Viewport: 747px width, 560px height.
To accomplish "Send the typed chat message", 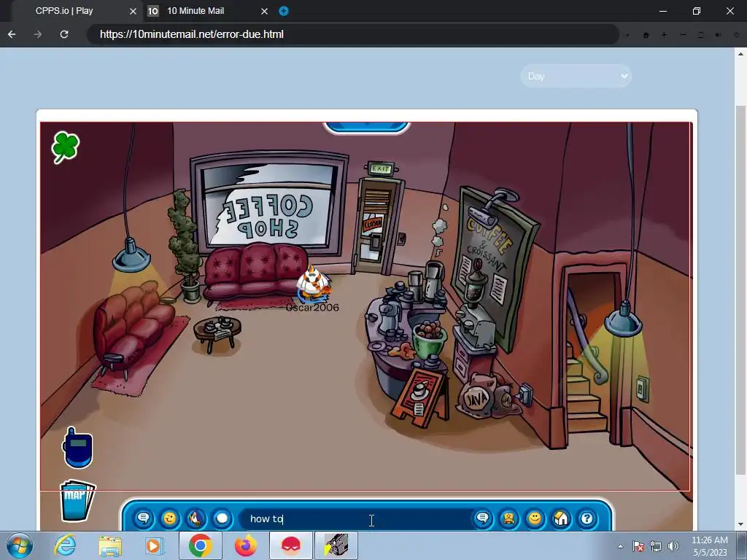I will pyautogui.click(x=482, y=518).
